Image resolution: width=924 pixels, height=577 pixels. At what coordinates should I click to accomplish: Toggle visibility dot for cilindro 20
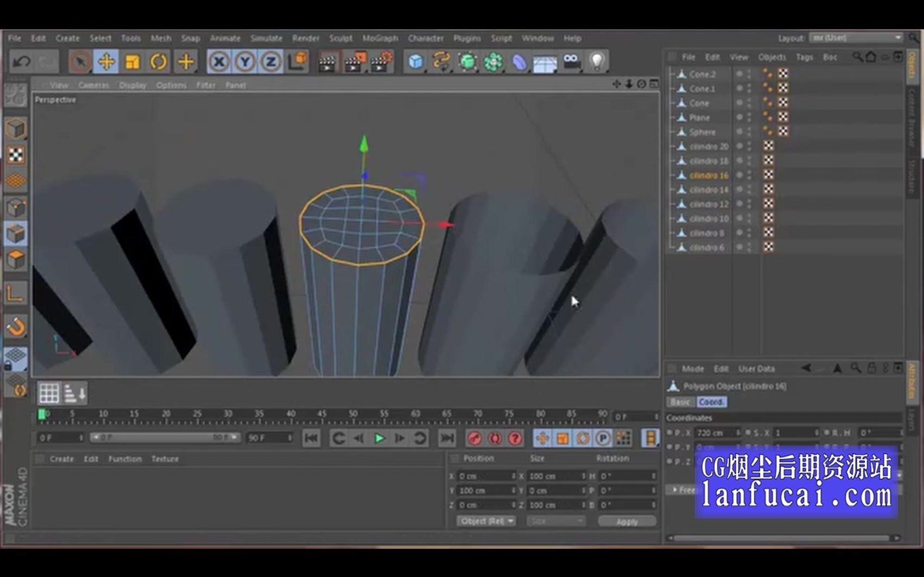click(x=739, y=146)
